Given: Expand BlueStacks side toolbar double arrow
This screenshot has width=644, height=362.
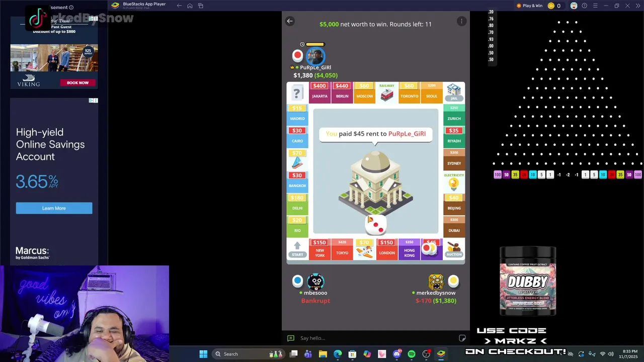Looking at the screenshot, I should pos(637,6).
